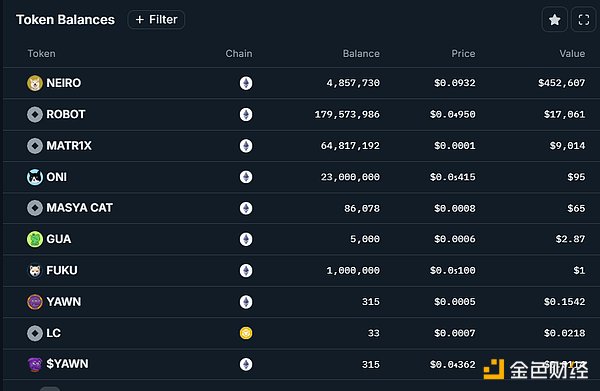Screen dimensions: 600x391
Task: Click the ROBOT placeholder token icon
Action: click(35, 114)
